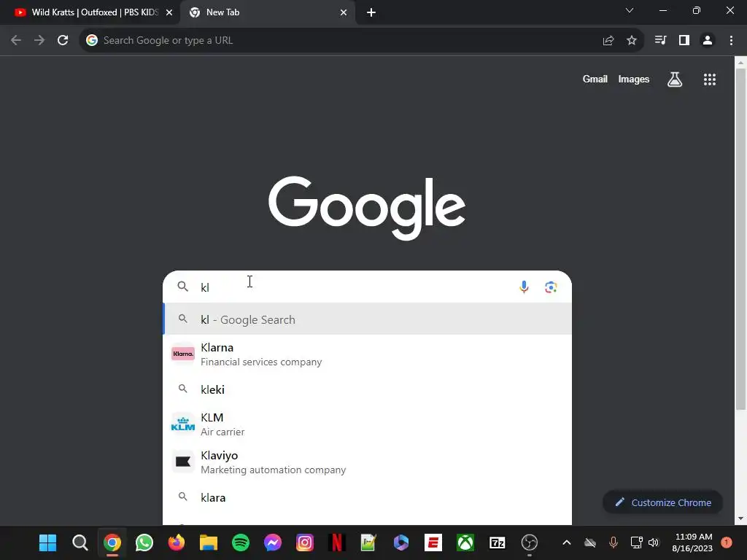This screenshot has height=560, width=747.
Task: Reload the page with the refresh icon
Action: pyautogui.click(x=63, y=41)
